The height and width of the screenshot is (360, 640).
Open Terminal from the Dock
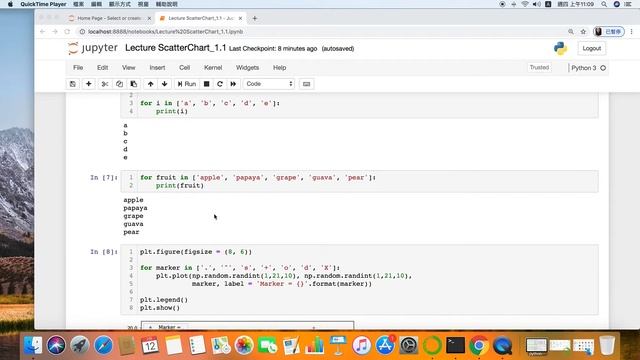[456, 345]
